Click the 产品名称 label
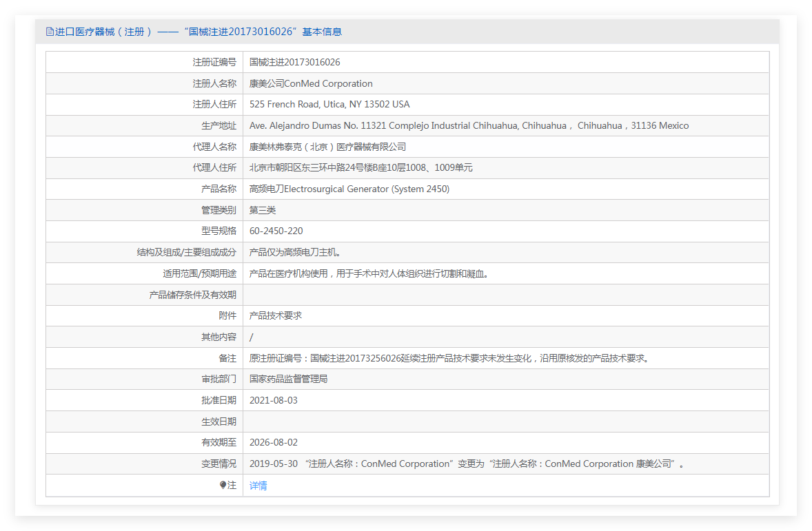Screen dimensions: 812x531 point(219,189)
